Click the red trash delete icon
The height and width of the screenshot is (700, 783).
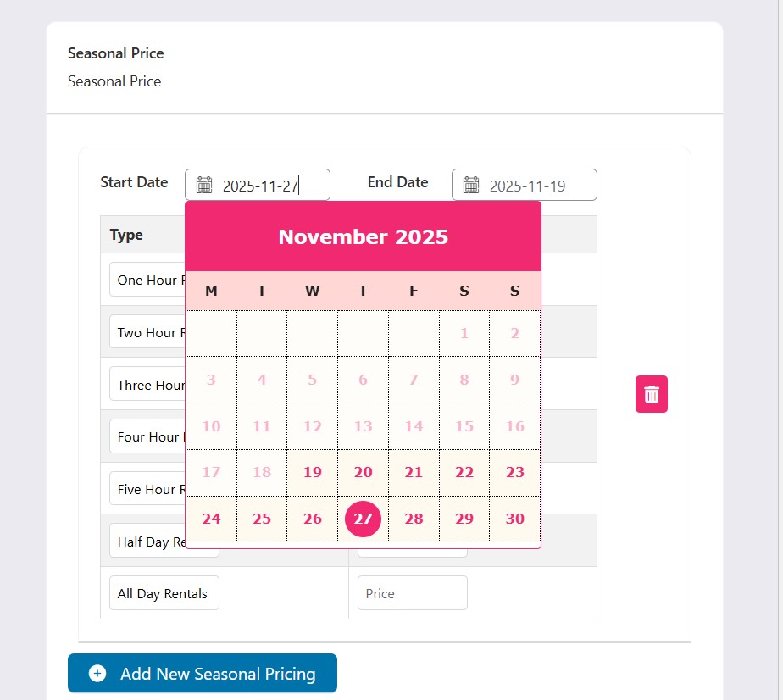click(651, 394)
